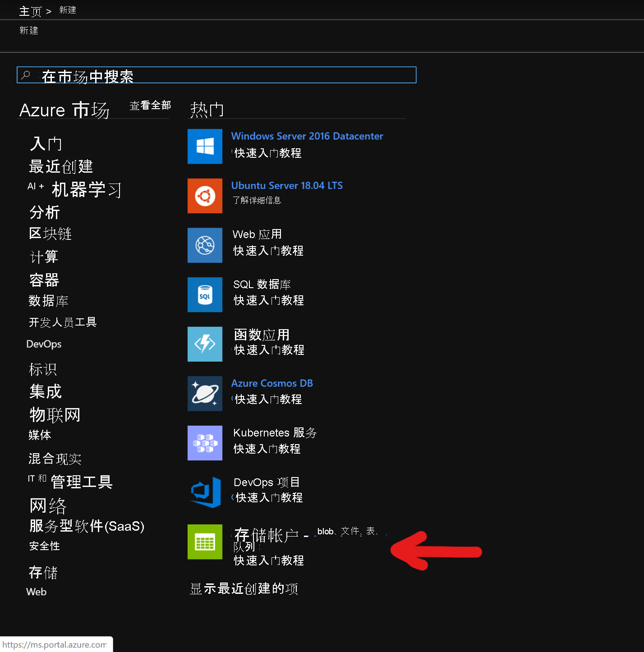Select the Web 应用 title
644x652 pixels.
[x=257, y=234]
